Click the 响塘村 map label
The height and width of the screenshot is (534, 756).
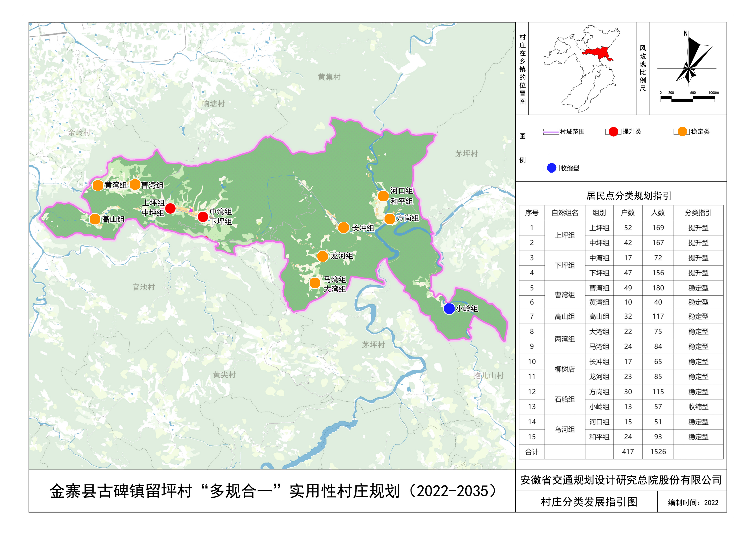[213, 104]
